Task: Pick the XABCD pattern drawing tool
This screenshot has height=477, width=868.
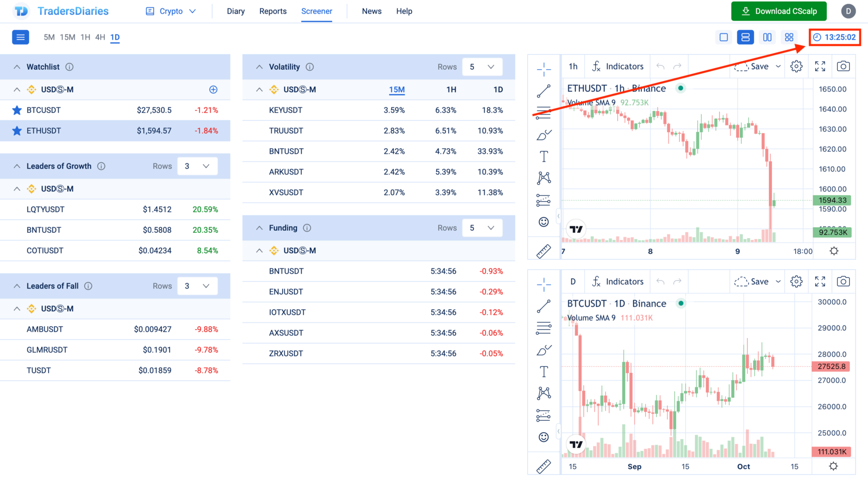Action: click(544, 177)
